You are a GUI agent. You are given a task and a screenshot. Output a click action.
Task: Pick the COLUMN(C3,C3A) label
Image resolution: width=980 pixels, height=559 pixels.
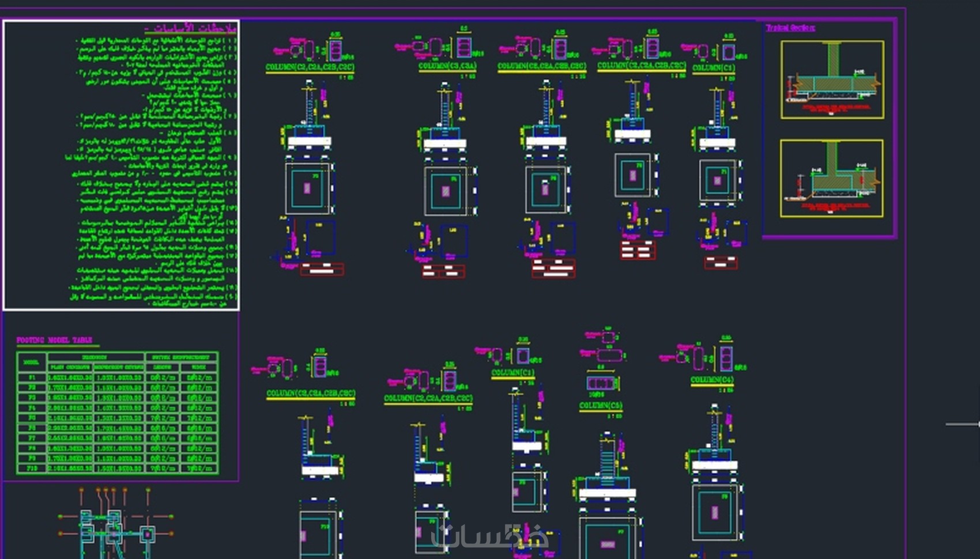pos(447,66)
